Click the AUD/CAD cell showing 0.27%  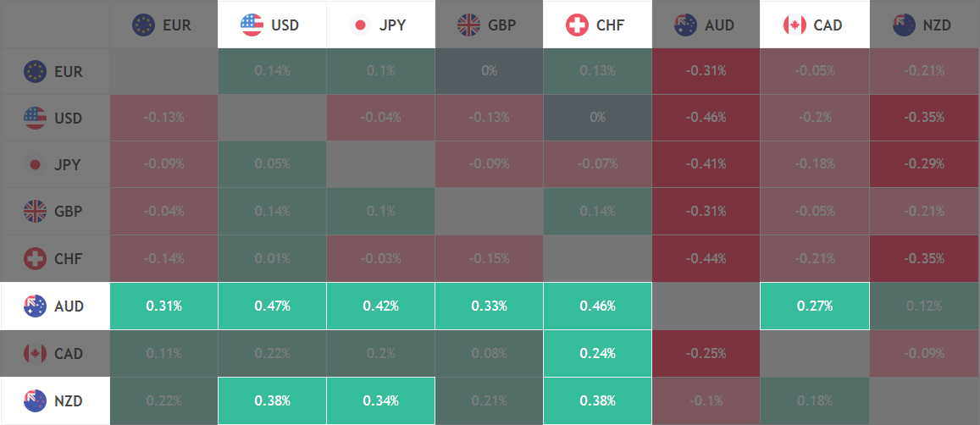[815, 306]
